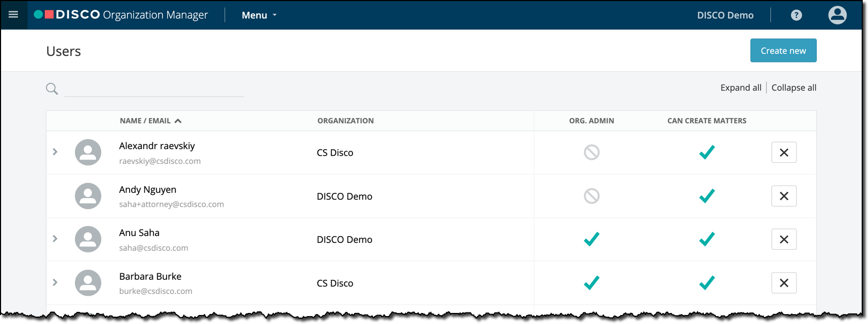Toggle Org. Admin checkmark for Anu Saha
Viewport: 868px width, 324px height.
tap(591, 239)
